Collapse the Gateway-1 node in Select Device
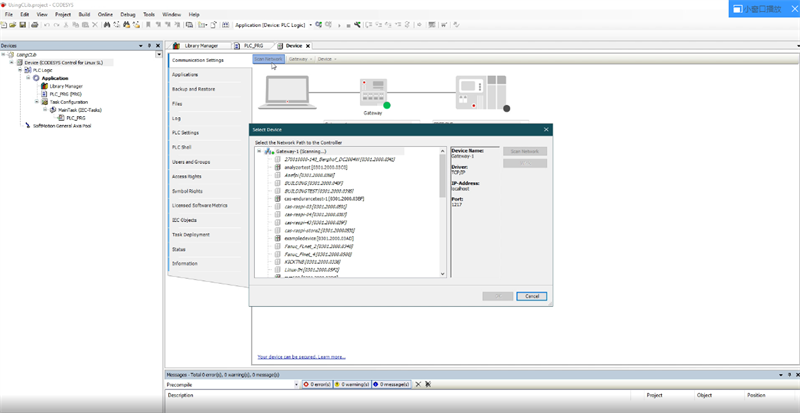Screen dimensions: 800x413 point(259,152)
